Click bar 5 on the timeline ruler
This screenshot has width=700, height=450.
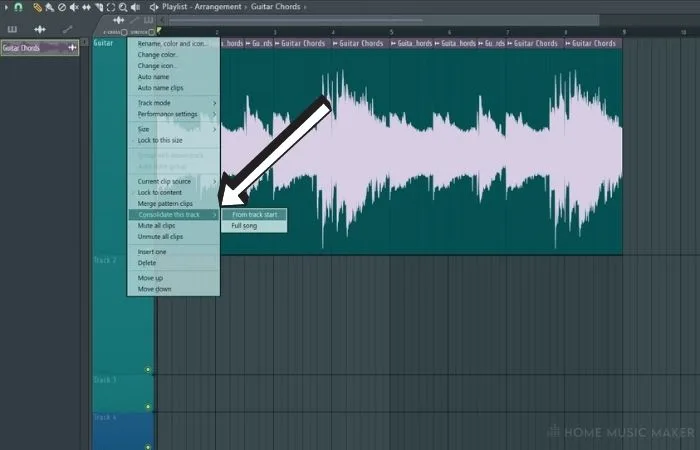coord(392,32)
